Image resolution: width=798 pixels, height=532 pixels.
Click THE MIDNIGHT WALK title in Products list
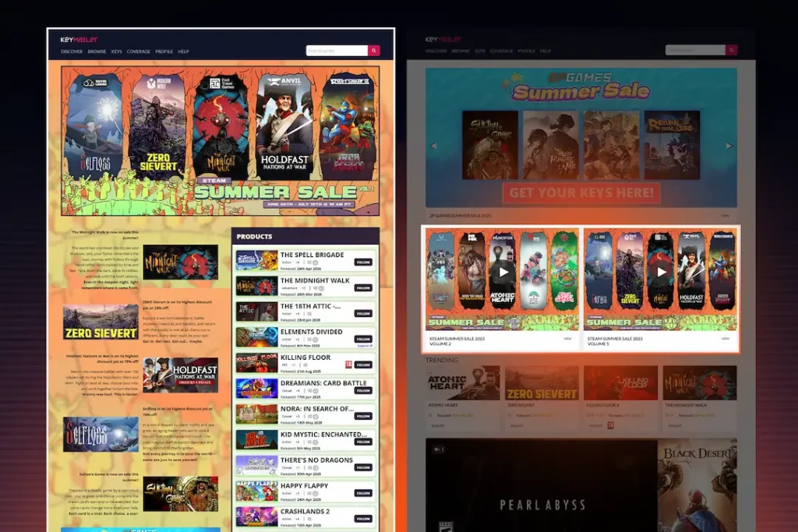[315, 280]
